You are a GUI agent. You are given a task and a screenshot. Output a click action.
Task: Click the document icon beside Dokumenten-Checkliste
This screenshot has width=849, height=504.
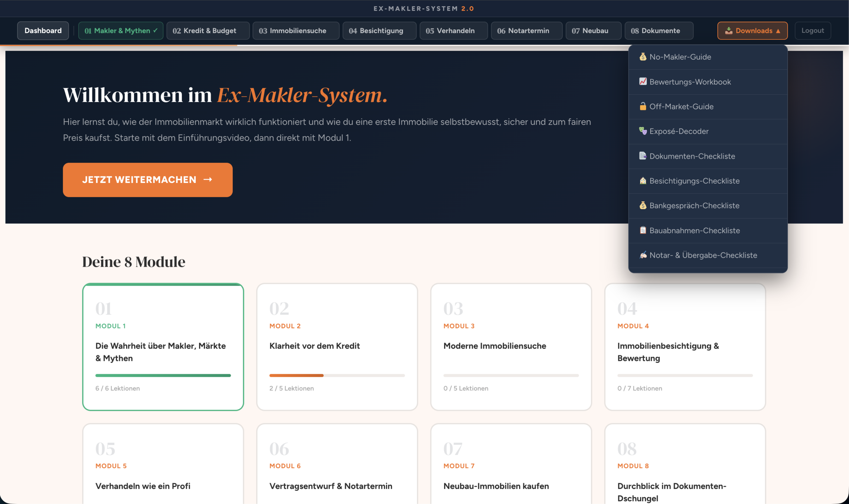coord(643,156)
